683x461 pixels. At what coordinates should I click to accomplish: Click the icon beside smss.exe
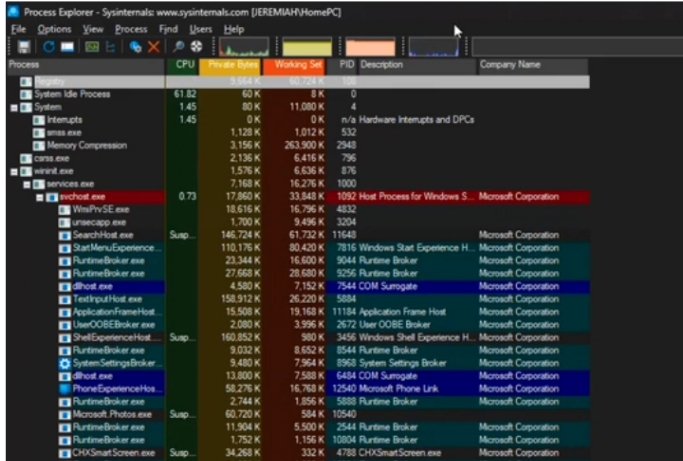pos(39,133)
